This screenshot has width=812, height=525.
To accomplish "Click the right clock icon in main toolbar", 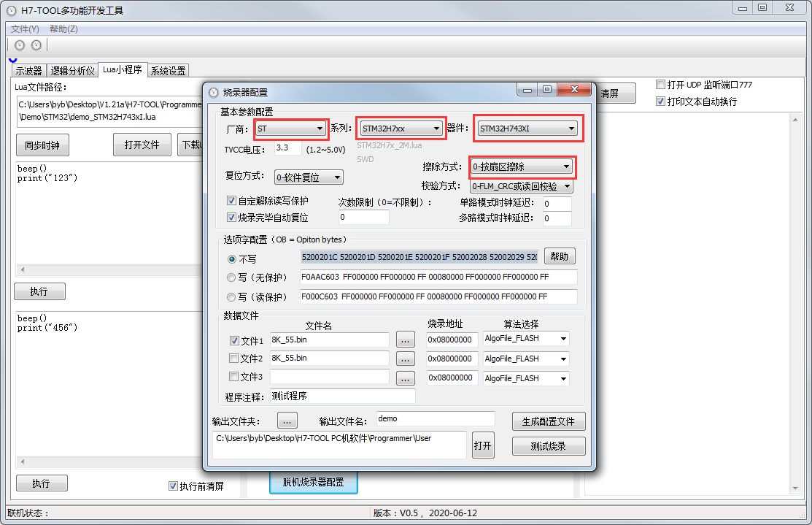I will [x=36, y=45].
